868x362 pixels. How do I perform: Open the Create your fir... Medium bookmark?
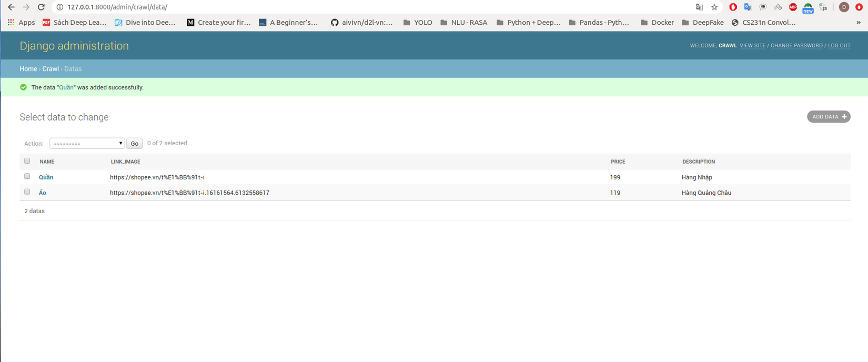coord(219,23)
